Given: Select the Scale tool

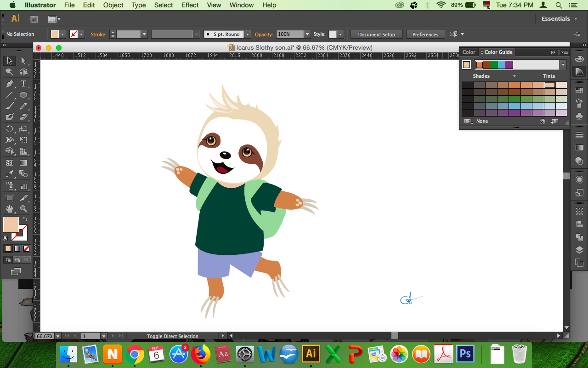Looking at the screenshot, I should [23, 129].
